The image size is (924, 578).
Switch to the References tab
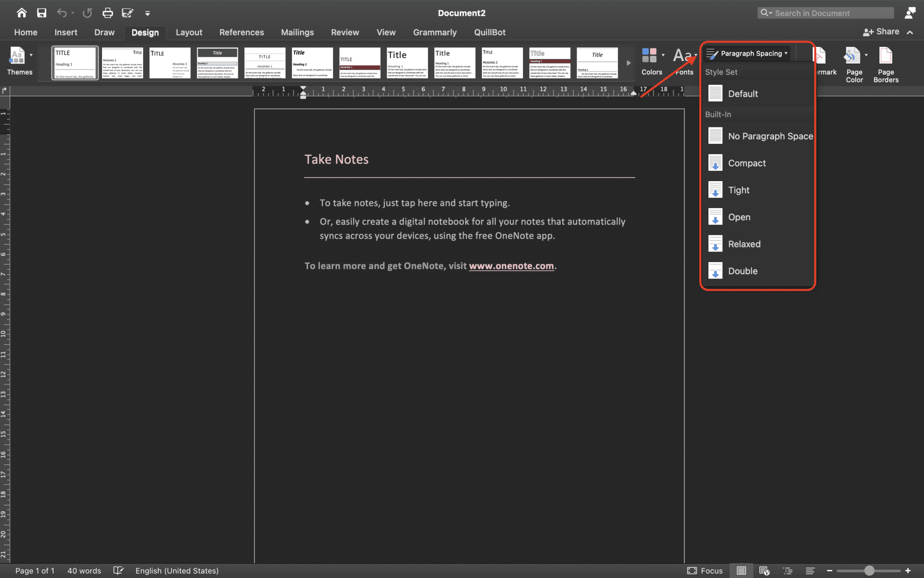point(242,32)
